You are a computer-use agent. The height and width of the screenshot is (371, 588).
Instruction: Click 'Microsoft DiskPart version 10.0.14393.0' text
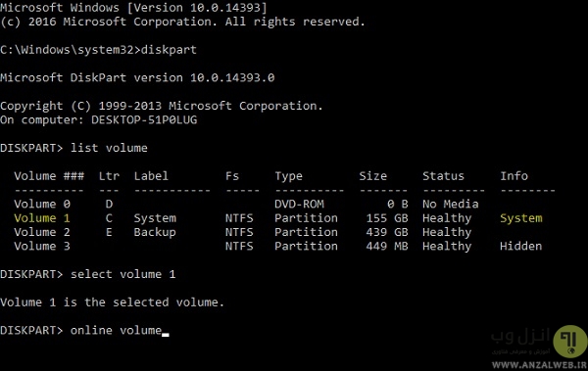137,77
